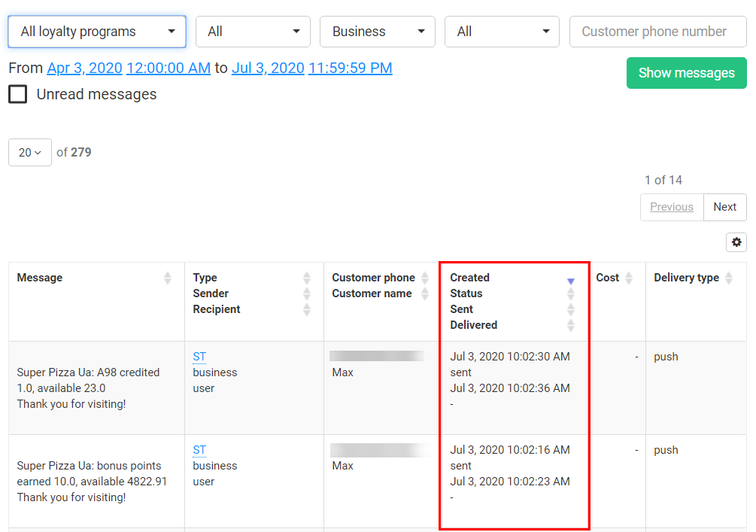
Task: Sort by Created date arrow
Action: tap(570, 280)
